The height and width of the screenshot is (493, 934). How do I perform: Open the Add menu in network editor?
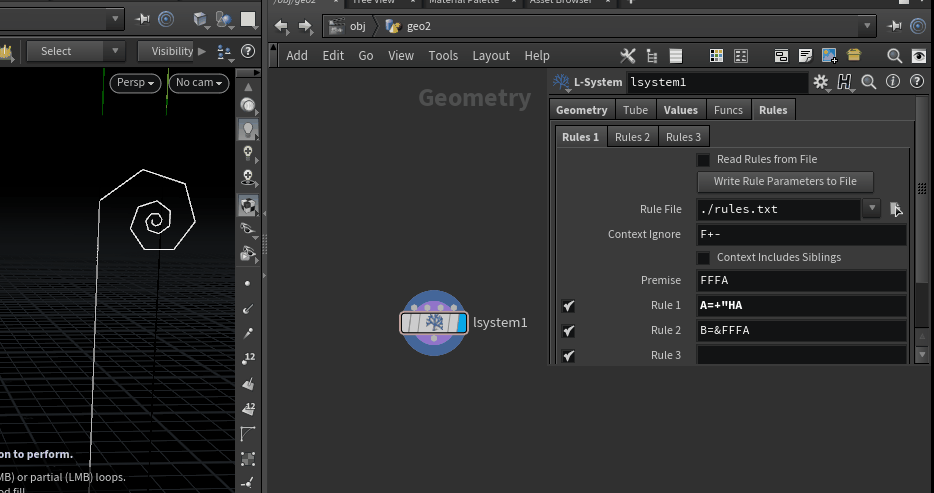297,56
